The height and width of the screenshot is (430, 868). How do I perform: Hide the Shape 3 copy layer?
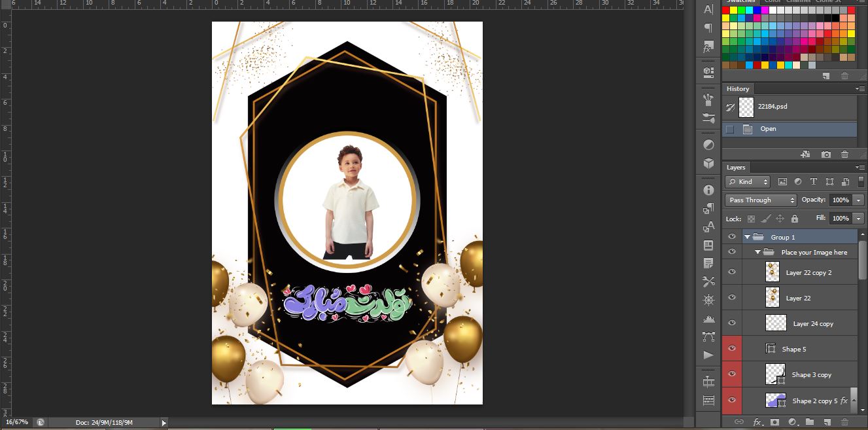tap(732, 374)
